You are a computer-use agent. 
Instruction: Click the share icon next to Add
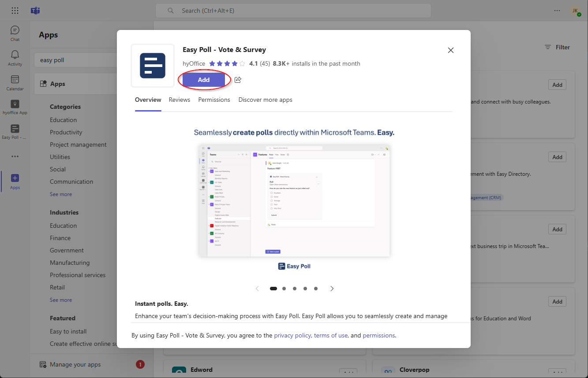click(x=238, y=80)
